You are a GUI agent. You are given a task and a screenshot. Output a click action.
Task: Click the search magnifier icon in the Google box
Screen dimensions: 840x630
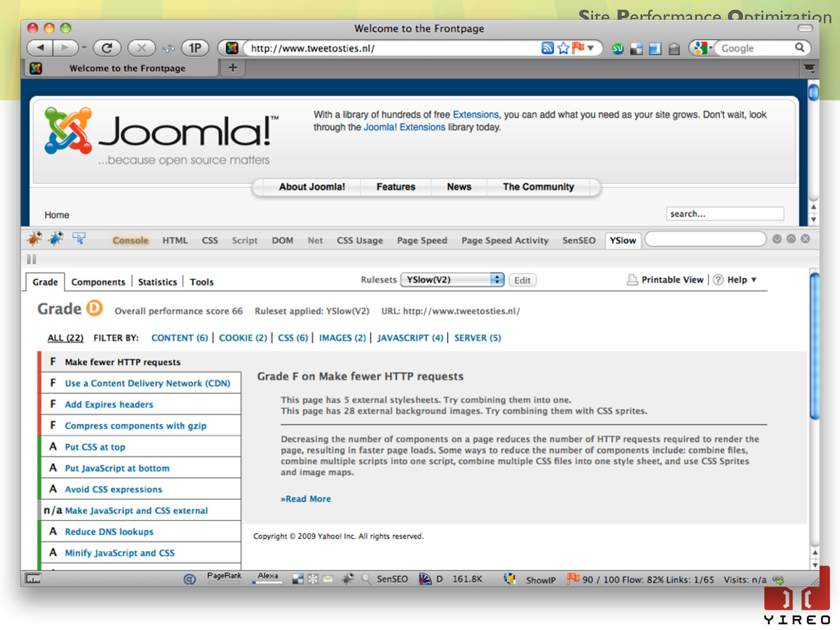click(800, 48)
